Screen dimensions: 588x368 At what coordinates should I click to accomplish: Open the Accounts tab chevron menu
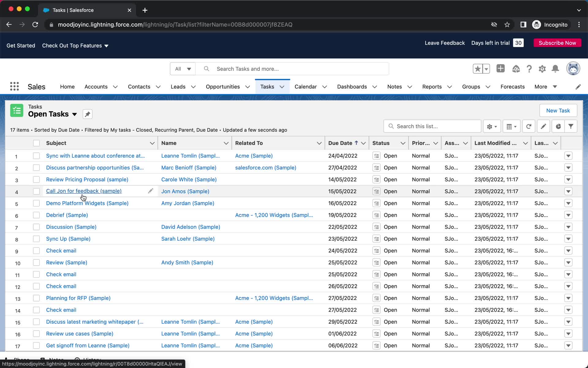coord(115,87)
